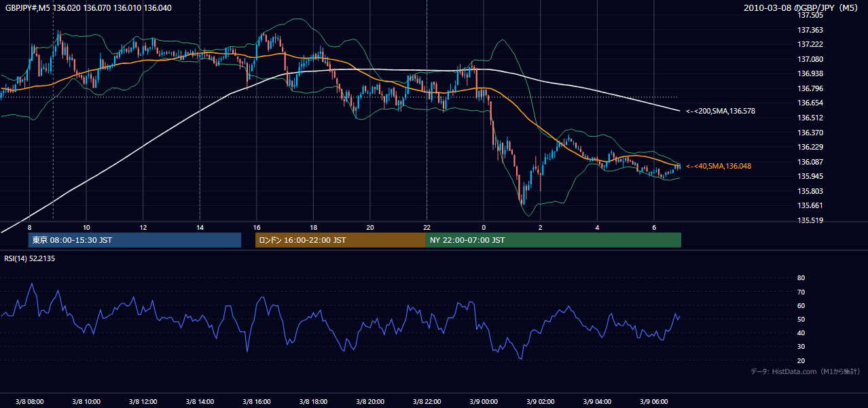868x408 pixels.
Task: Click the bottom time label 3/8 18:00
Action: coord(313,402)
